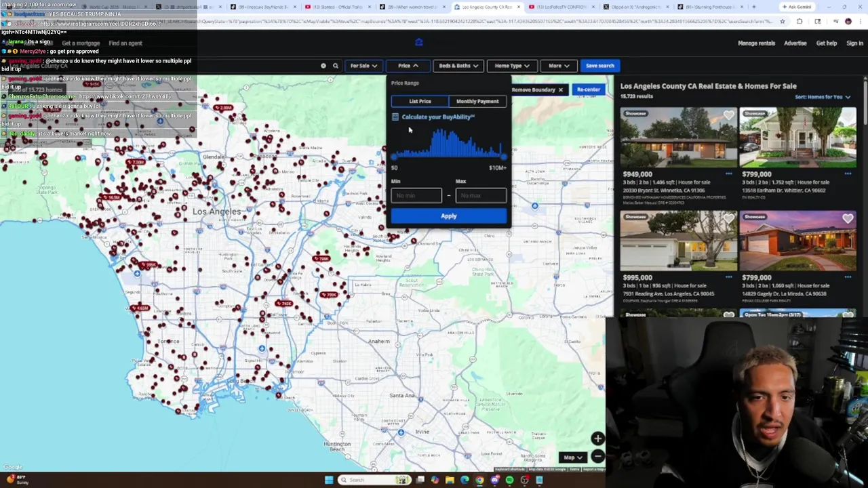Open Calculate your BuyAbility link
868x488 pixels.
point(438,117)
